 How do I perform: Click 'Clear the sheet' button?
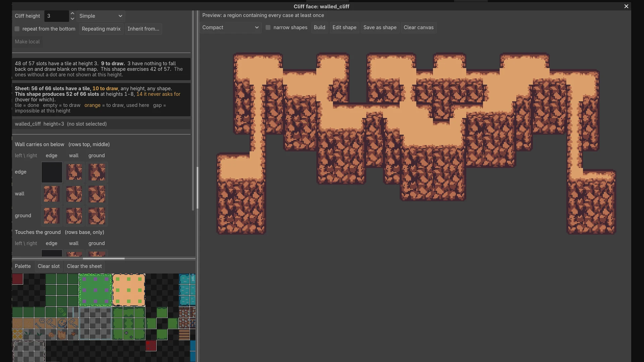(x=84, y=266)
